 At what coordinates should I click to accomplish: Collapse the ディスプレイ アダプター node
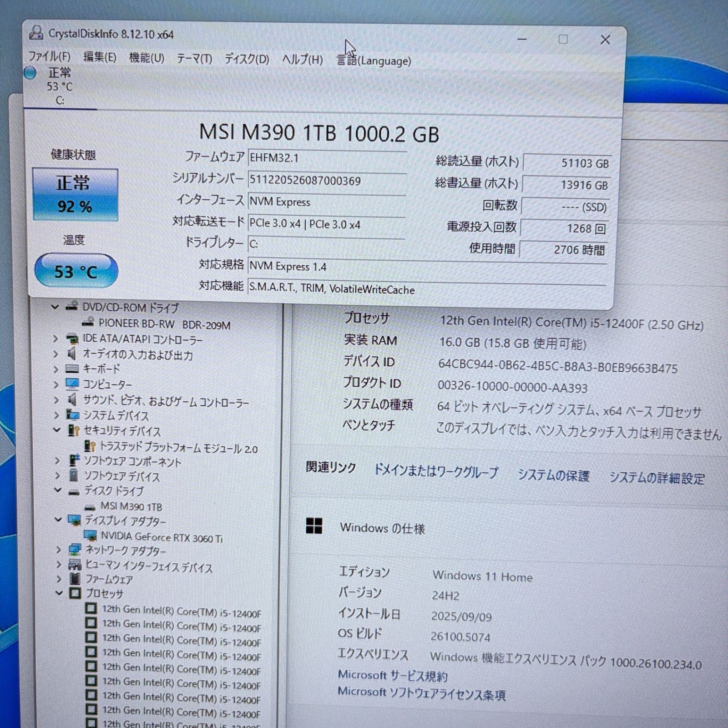58,519
